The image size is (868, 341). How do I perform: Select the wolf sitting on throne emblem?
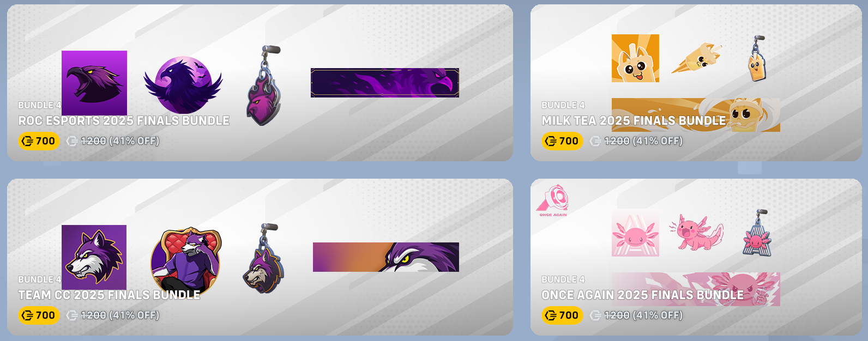[x=186, y=258]
